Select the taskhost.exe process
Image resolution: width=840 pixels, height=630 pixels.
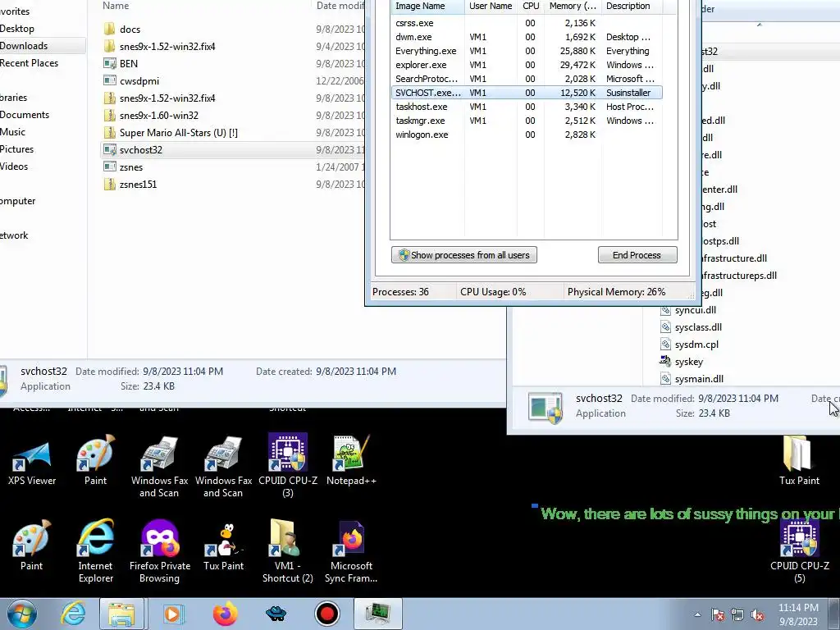[527, 107]
